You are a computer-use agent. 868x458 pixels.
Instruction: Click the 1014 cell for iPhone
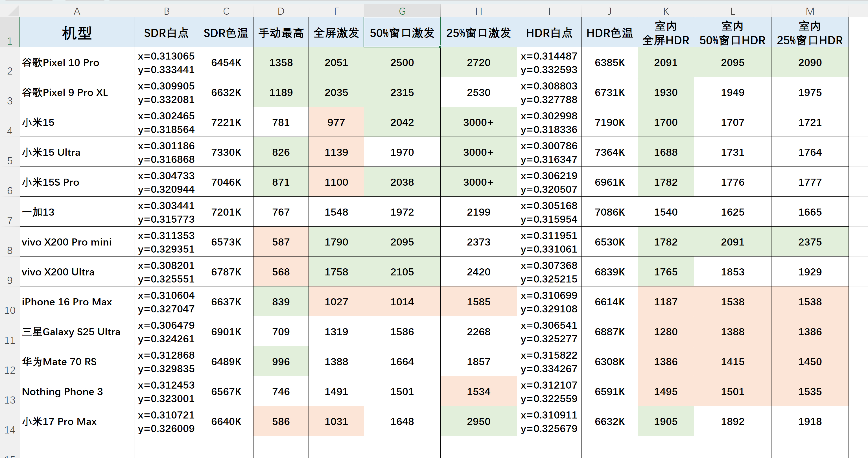(402, 301)
